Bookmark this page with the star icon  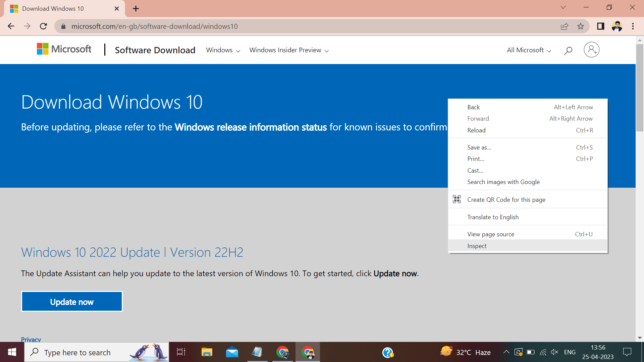[581, 26]
